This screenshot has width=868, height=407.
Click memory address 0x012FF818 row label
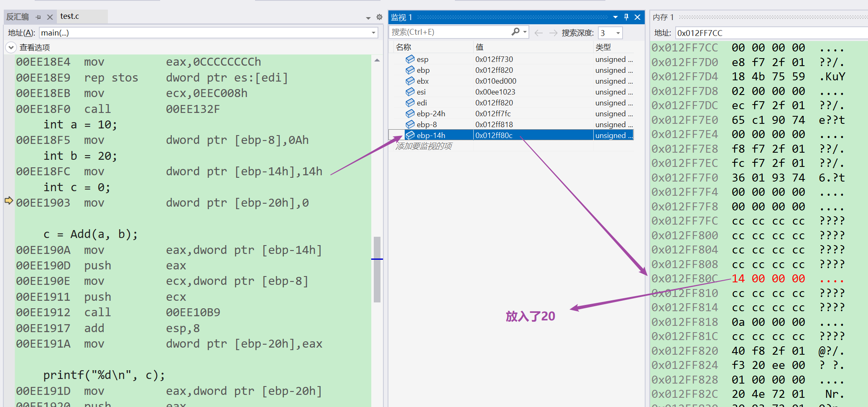pyautogui.click(x=684, y=322)
